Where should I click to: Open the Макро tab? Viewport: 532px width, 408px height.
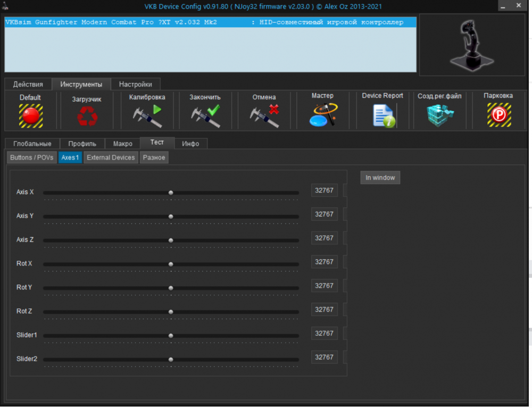click(122, 143)
